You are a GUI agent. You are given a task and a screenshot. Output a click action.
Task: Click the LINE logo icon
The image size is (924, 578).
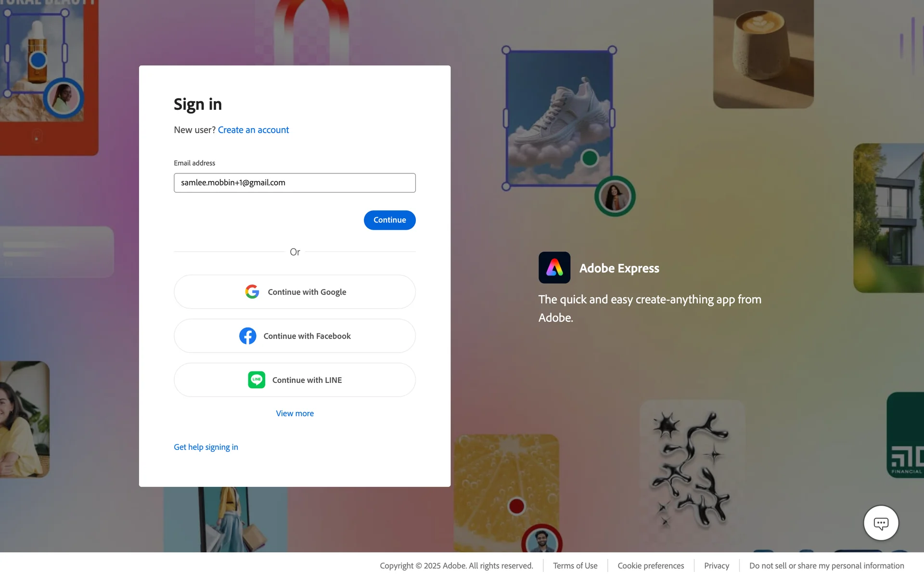tap(257, 380)
